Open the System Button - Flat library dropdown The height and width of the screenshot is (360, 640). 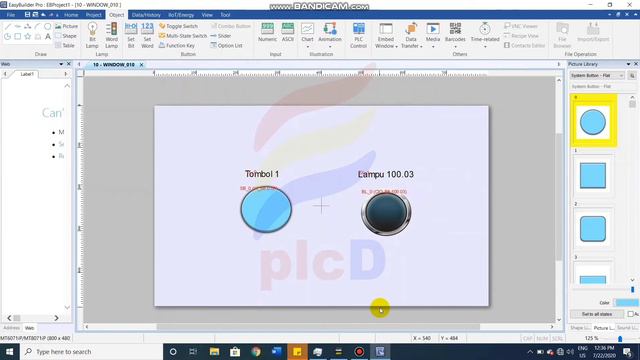pyautogui.click(x=597, y=76)
